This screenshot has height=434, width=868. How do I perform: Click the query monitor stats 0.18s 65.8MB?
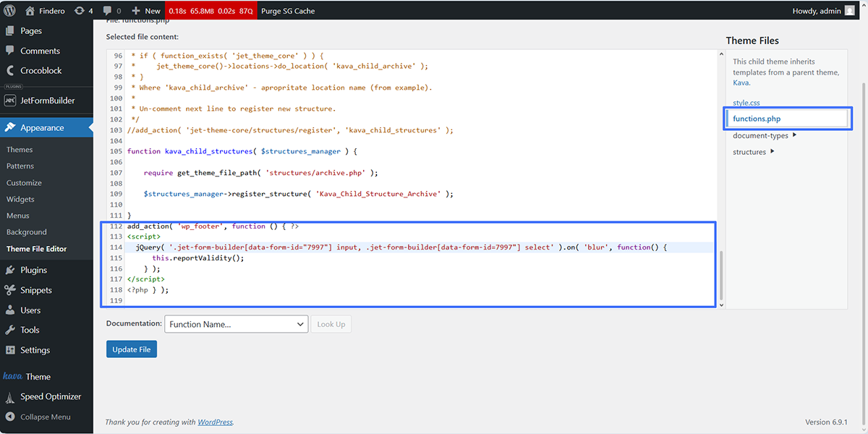click(x=210, y=11)
